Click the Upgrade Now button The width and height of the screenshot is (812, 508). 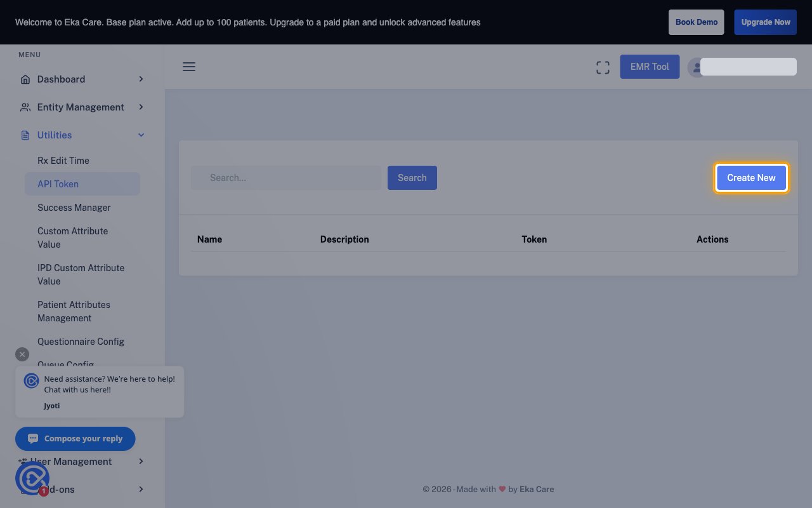tap(766, 22)
